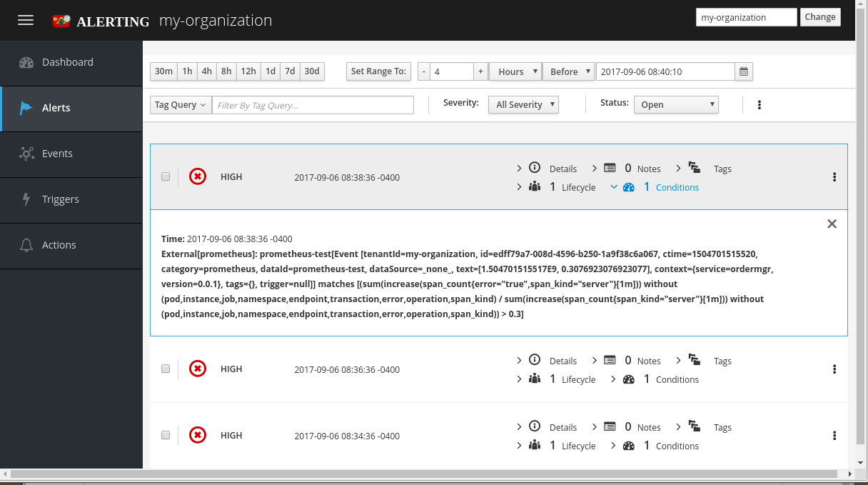This screenshot has width=868, height=485.
Task: Open Events in sidebar
Action: coord(71,154)
